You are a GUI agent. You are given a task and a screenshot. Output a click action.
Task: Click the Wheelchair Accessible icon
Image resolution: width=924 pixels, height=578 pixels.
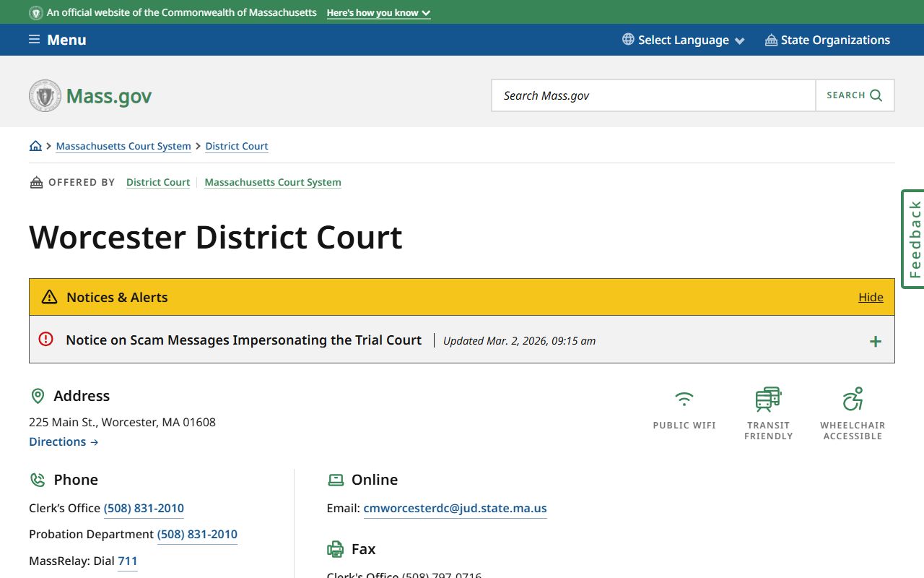pos(853,399)
